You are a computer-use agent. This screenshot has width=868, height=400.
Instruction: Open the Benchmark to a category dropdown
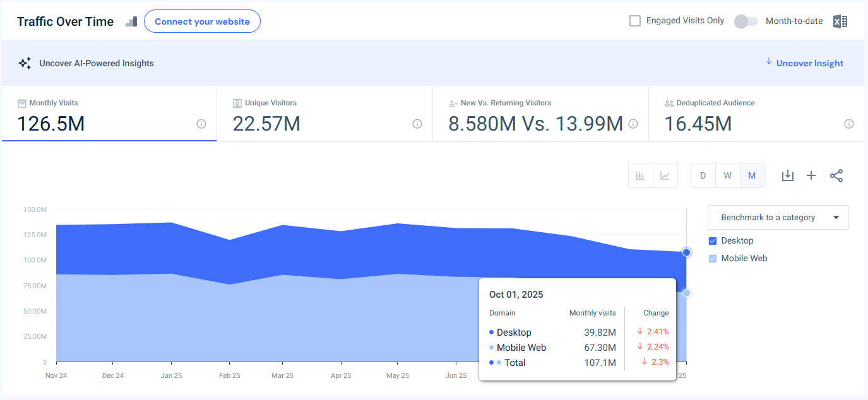778,217
